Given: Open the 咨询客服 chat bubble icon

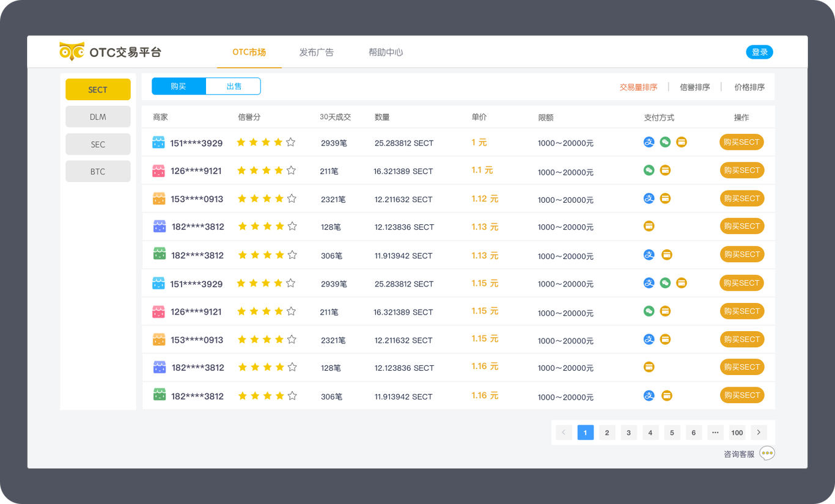Looking at the screenshot, I should coord(767,453).
